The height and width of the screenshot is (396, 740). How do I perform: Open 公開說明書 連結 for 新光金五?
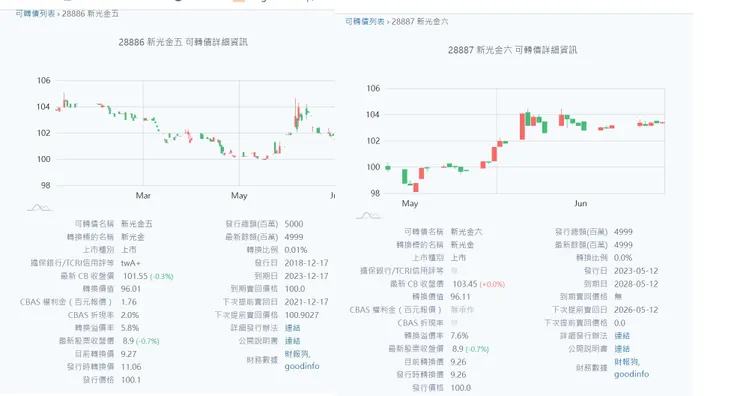click(293, 341)
